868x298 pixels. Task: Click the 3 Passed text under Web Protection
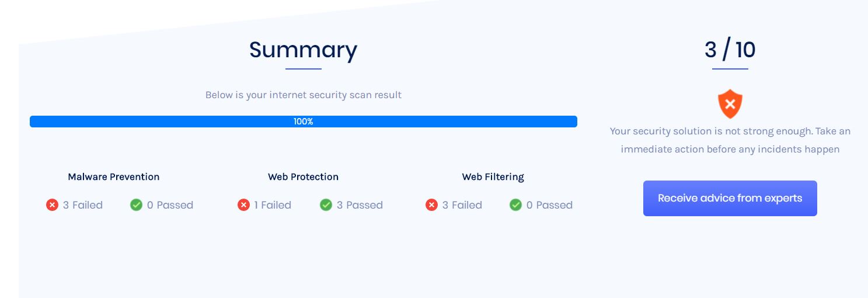pos(360,205)
